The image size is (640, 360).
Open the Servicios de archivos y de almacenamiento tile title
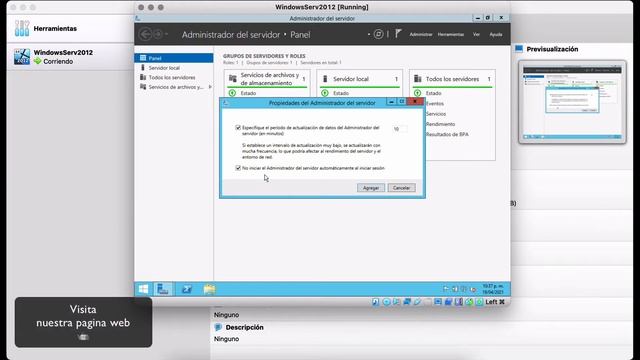coord(269,79)
